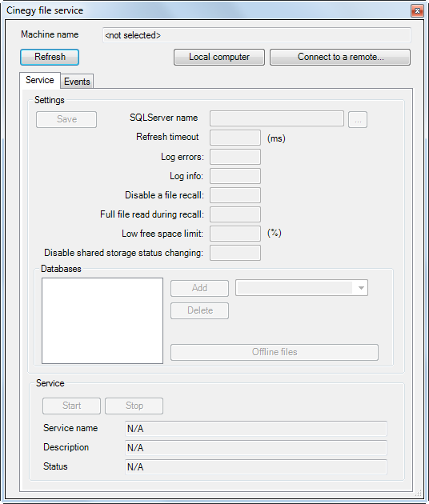Screen dimensions: 429x504
Task: Switch to the Service tab
Action: pyautogui.click(x=40, y=80)
